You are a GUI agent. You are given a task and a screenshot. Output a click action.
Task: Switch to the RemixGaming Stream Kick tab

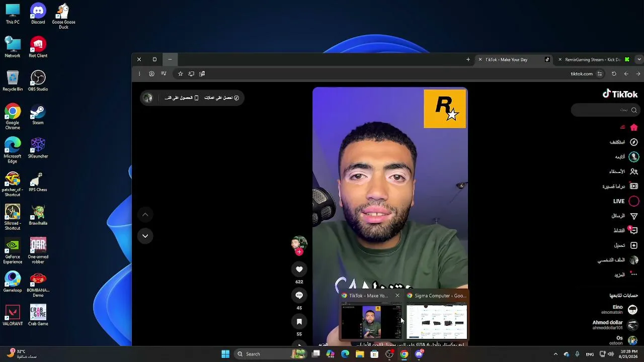[593, 59]
